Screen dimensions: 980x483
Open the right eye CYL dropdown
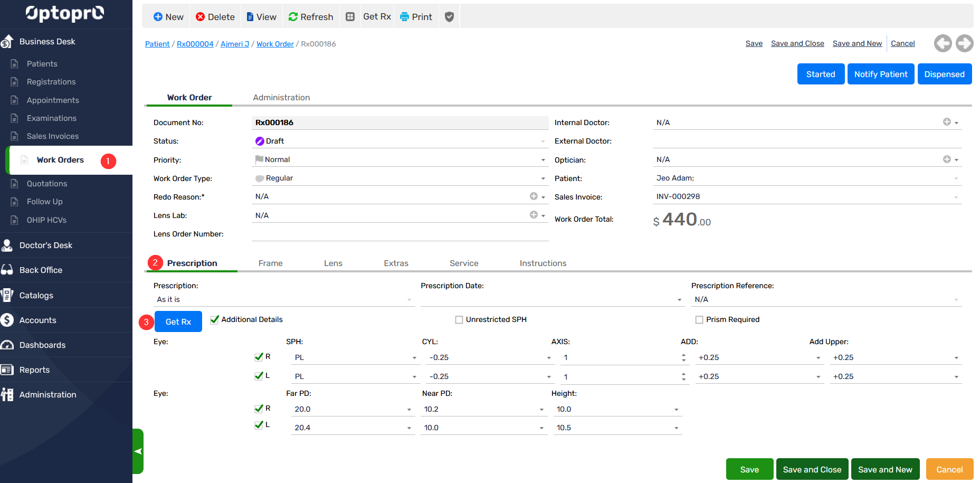(549, 358)
